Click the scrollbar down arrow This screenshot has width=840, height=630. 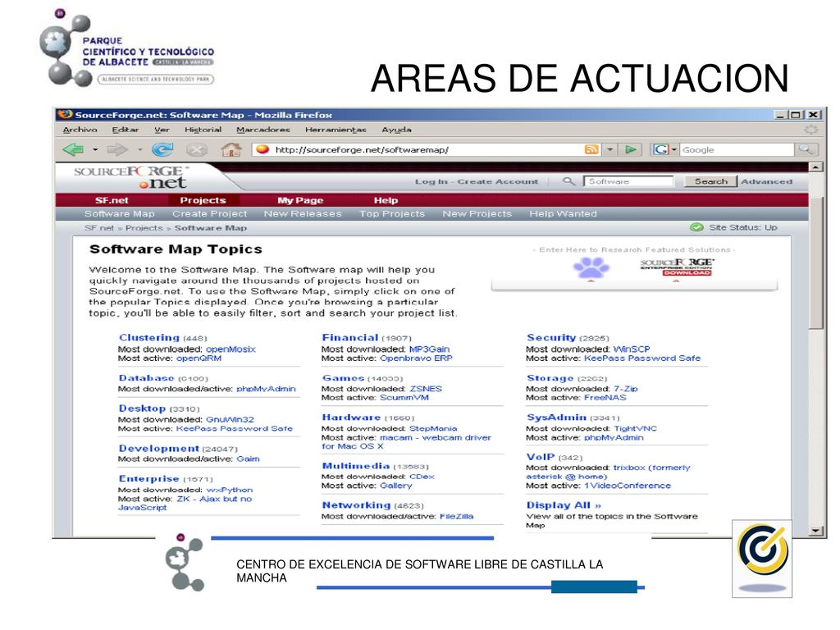pyautogui.click(x=815, y=531)
